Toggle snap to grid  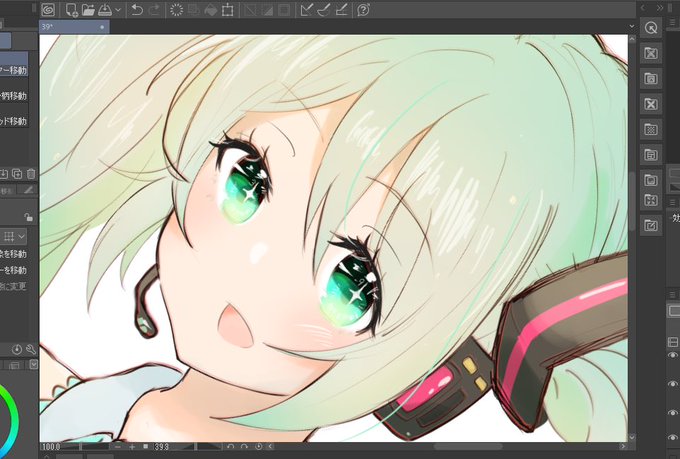(341, 10)
